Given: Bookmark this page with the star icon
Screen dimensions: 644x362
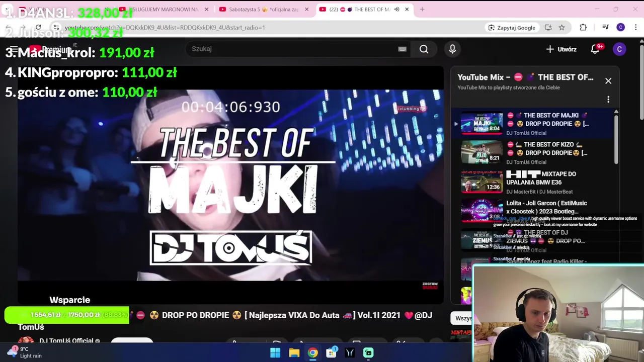Looking at the screenshot, I should click(x=561, y=28).
